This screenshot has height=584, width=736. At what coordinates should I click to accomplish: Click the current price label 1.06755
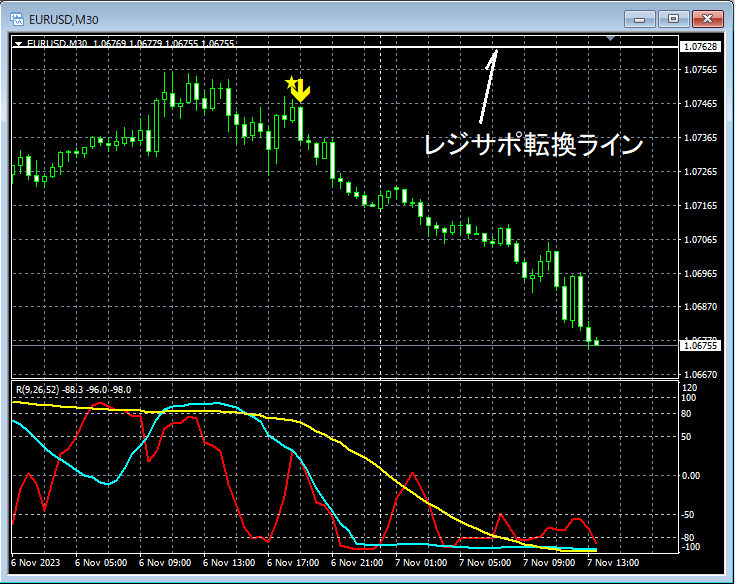coord(700,346)
